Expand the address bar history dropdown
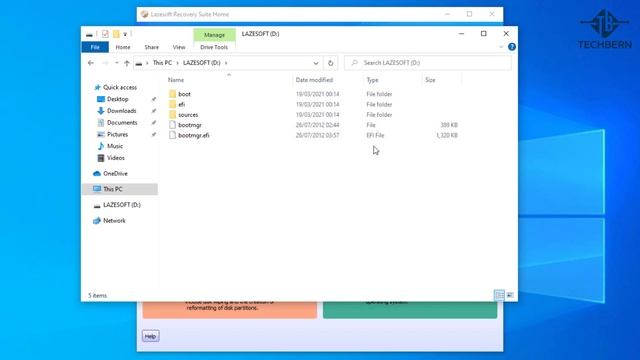The image size is (640, 360). pos(316,63)
